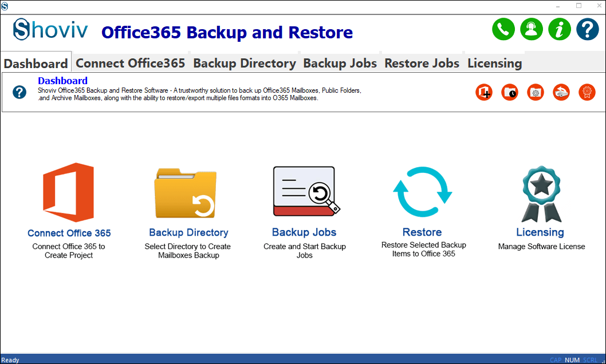This screenshot has height=364, width=606.
Task: Click the red restore drive icon
Action: pos(561,92)
